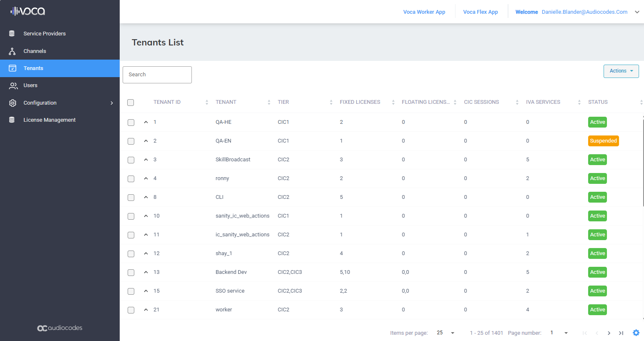This screenshot has height=341, width=644.
Task: Click the Channels network icon
Action: pos(12,51)
